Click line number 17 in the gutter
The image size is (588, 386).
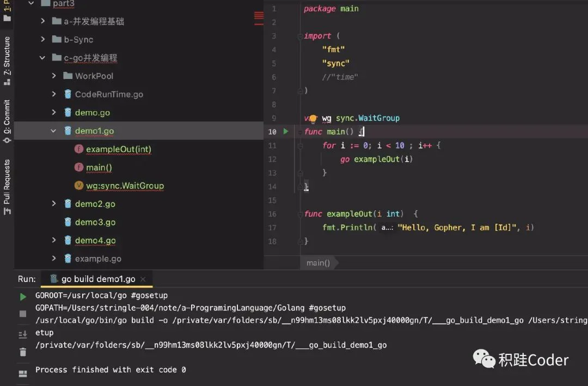272,228
